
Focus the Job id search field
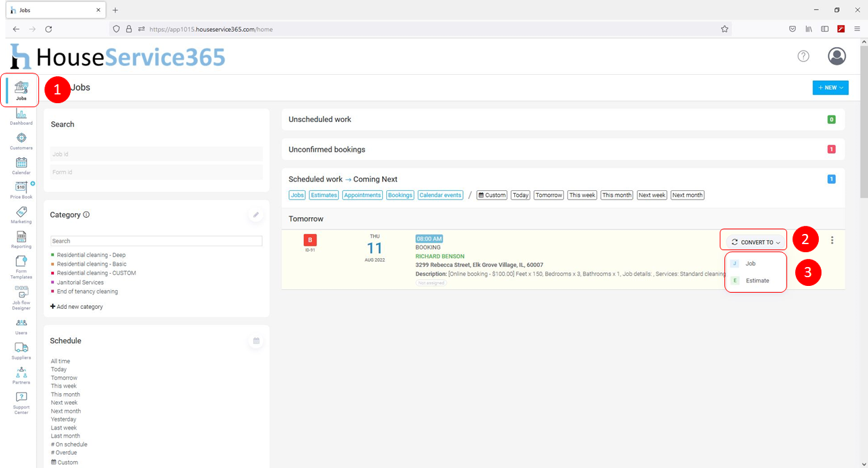[x=156, y=154]
